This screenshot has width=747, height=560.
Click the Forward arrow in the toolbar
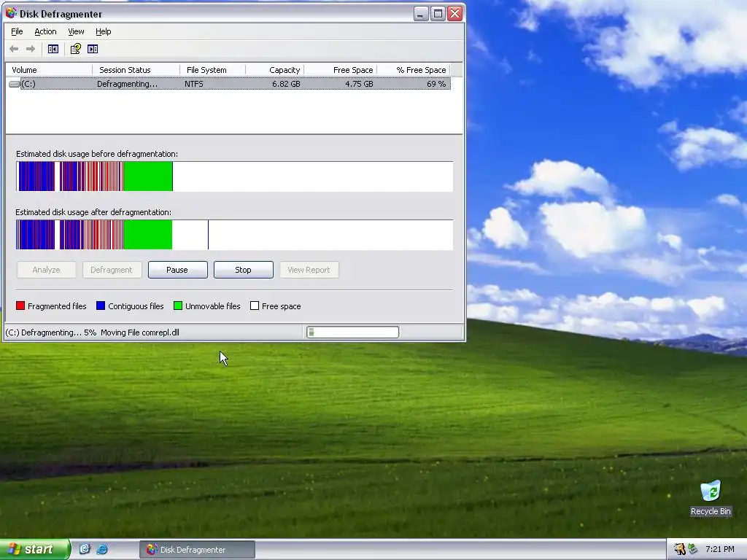tap(31, 49)
